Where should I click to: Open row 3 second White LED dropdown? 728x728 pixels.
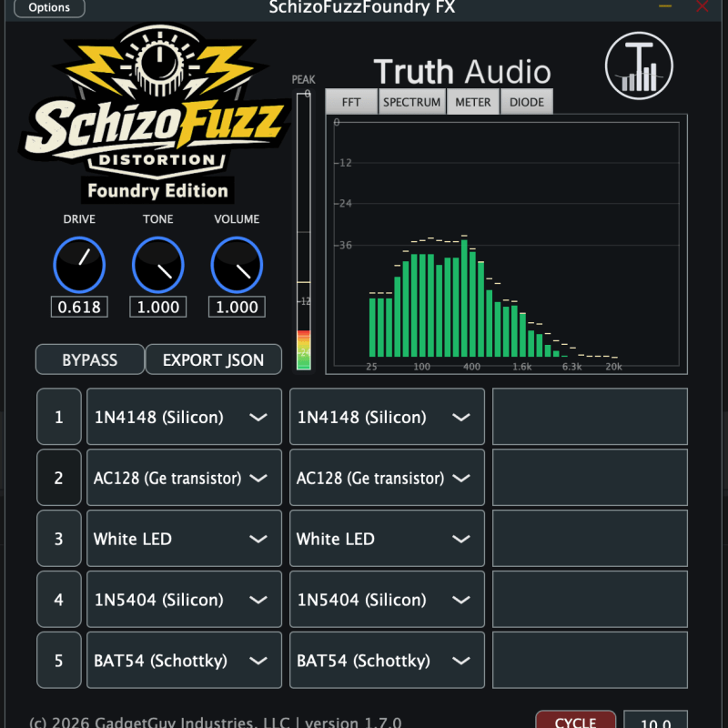(388, 539)
